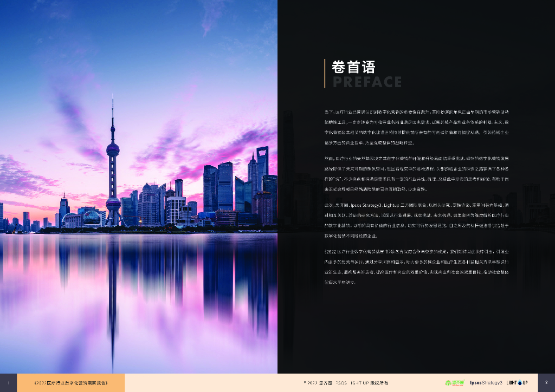Image resolution: width=555 pixels, height=392 pixels.
Task: Click the paragraph beginning 当下,医疗行业
Action: (417, 127)
